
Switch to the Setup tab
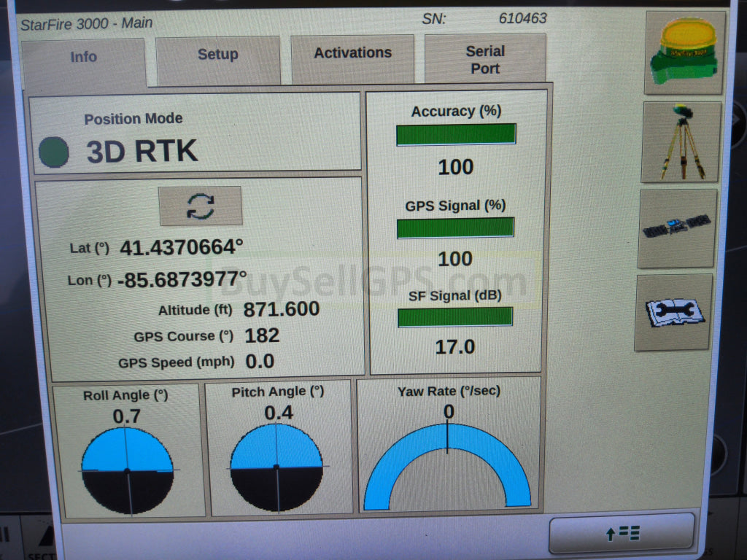(217, 61)
